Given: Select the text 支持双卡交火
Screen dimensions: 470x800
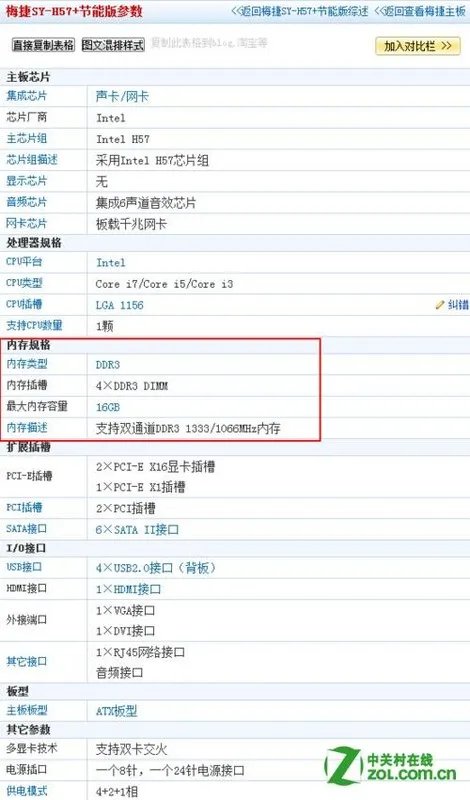Looking at the screenshot, I should tap(132, 749).
